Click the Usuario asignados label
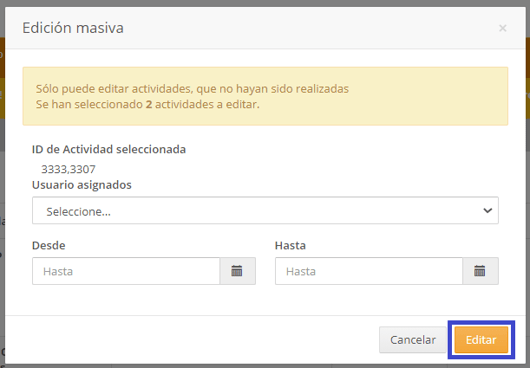 [x=81, y=185]
